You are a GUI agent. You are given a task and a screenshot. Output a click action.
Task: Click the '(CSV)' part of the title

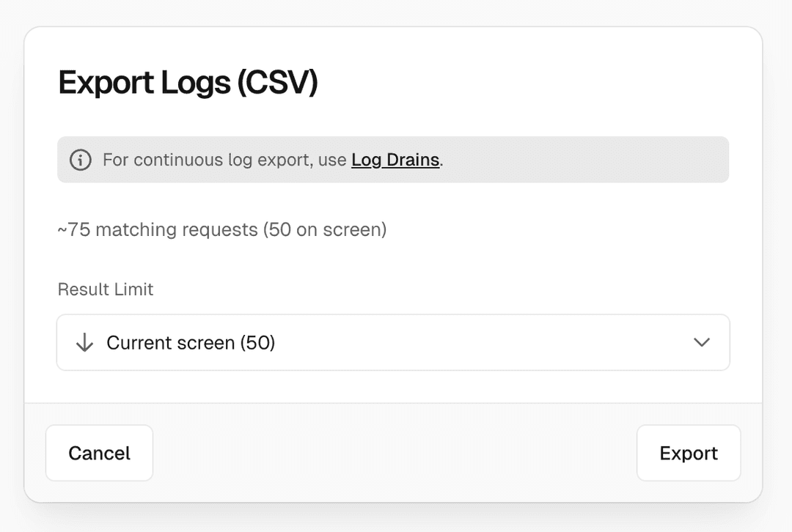pos(277,83)
